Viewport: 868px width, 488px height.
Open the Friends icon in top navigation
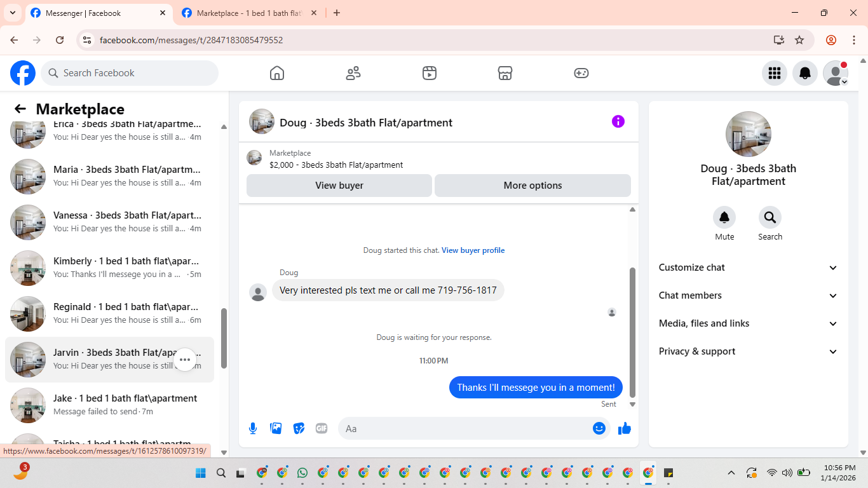click(353, 73)
